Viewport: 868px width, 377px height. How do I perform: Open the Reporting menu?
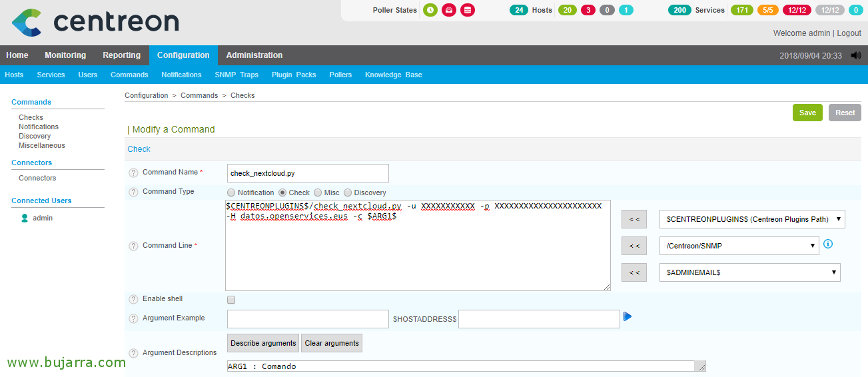[x=121, y=55]
